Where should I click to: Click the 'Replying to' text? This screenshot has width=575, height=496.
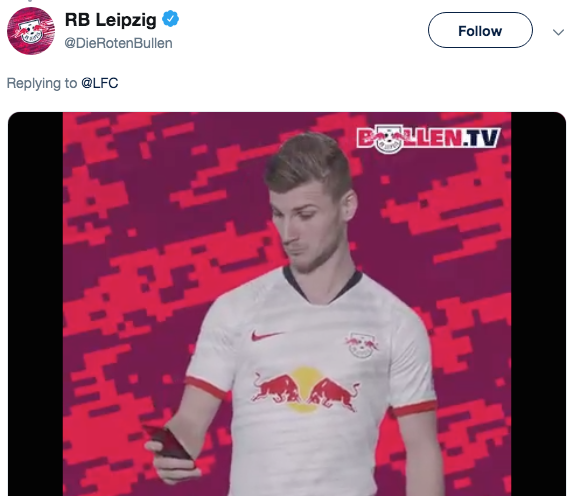[x=42, y=83]
